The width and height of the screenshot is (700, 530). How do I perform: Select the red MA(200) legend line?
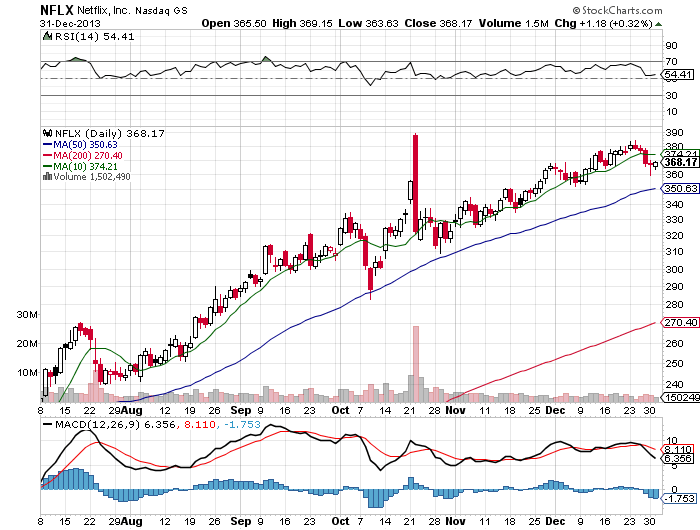pos(48,155)
